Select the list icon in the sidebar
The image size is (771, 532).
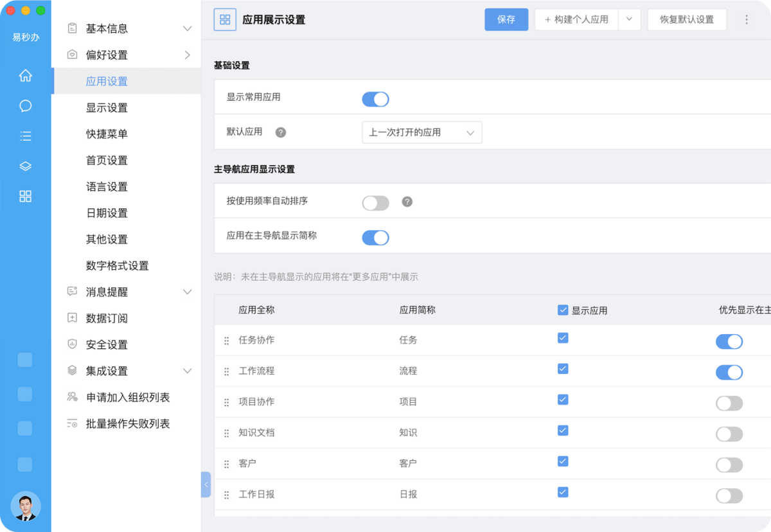[25, 136]
